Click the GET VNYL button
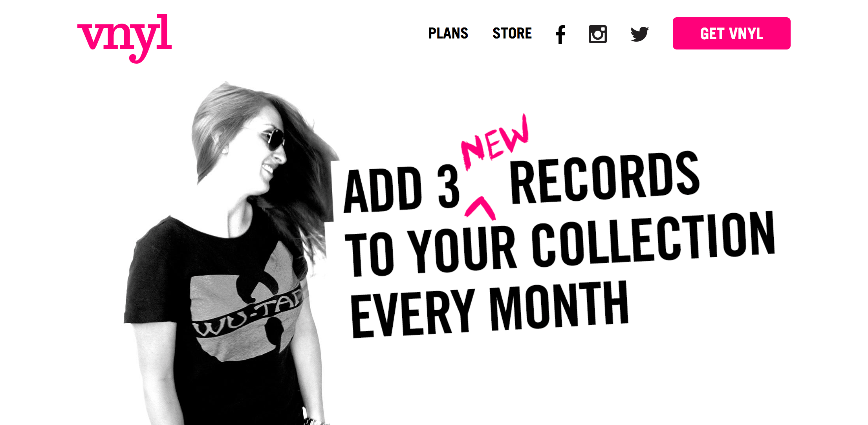868x425 pixels. (x=731, y=33)
